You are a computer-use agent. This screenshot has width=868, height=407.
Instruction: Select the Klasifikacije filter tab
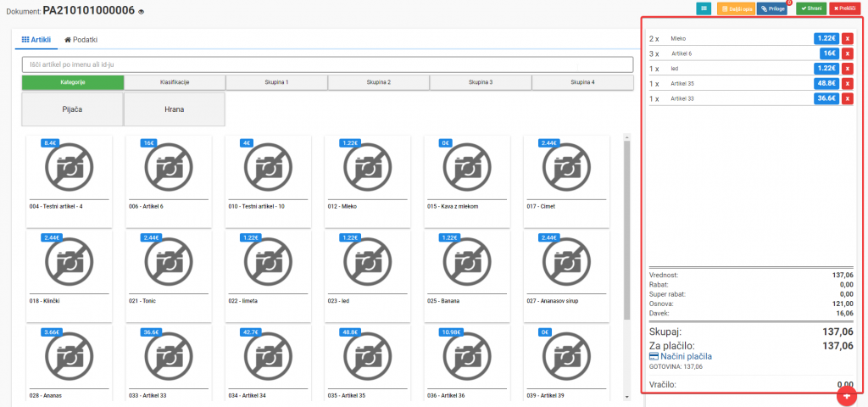pos(175,82)
